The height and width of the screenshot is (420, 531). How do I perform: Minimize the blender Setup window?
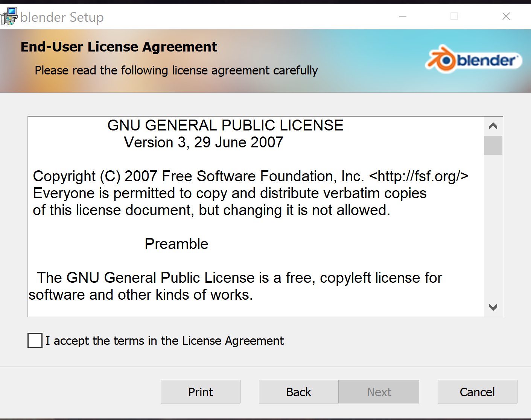coord(403,16)
